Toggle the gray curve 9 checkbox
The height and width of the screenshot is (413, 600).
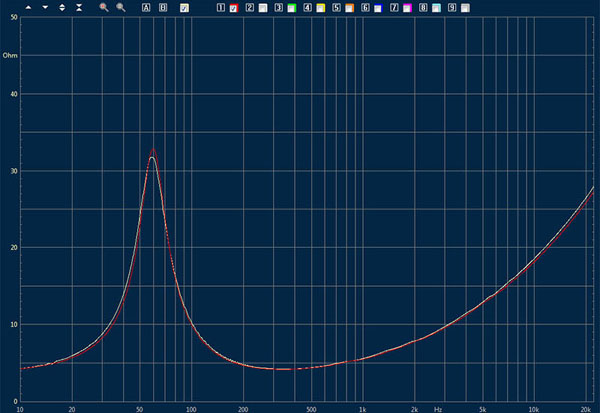coord(465,8)
